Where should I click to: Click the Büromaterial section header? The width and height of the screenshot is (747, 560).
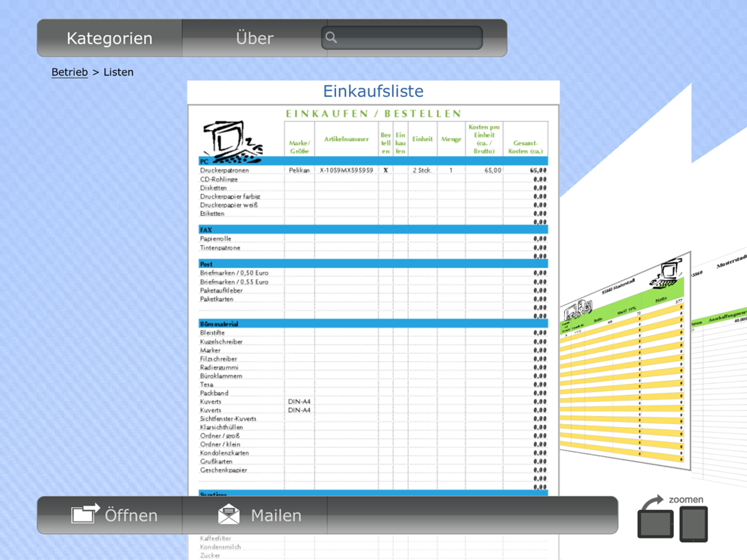[x=373, y=324]
